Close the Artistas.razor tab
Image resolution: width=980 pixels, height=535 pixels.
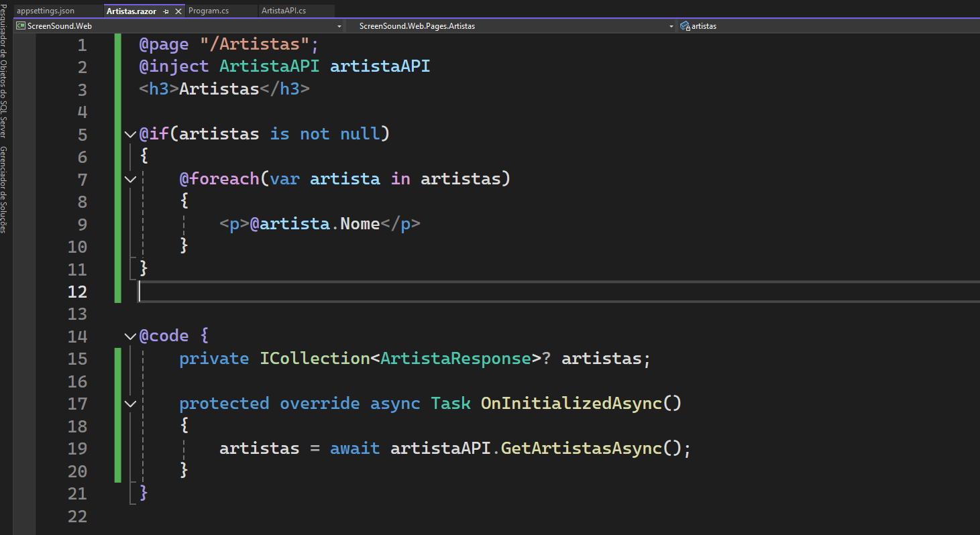tap(178, 11)
